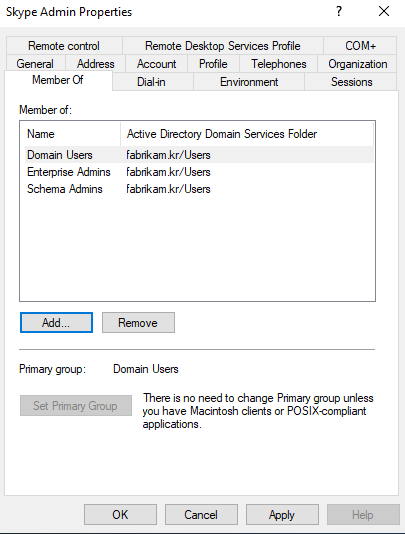Select the Telephones tab
This screenshot has height=534, width=405.
tap(279, 64)
